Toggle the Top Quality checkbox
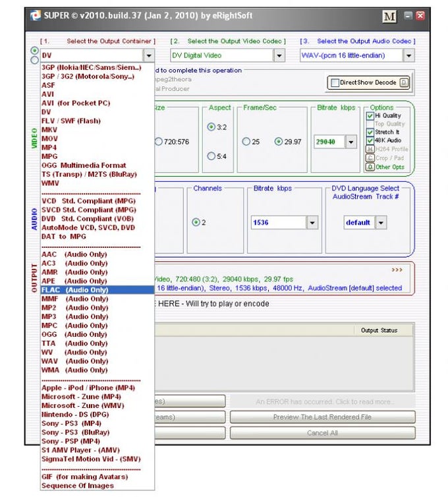This screenshot has height=497, width=448. 370,124
